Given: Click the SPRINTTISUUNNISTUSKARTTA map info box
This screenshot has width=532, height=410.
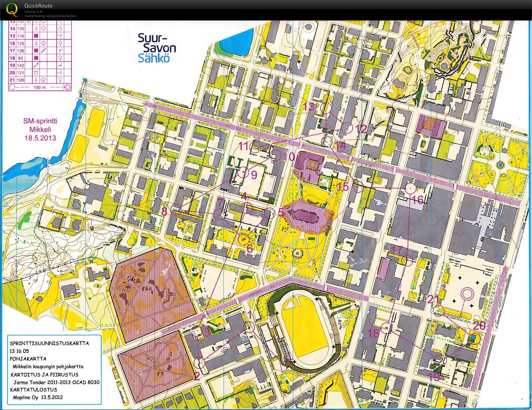Looking at the screenshot, I should 54,370.
